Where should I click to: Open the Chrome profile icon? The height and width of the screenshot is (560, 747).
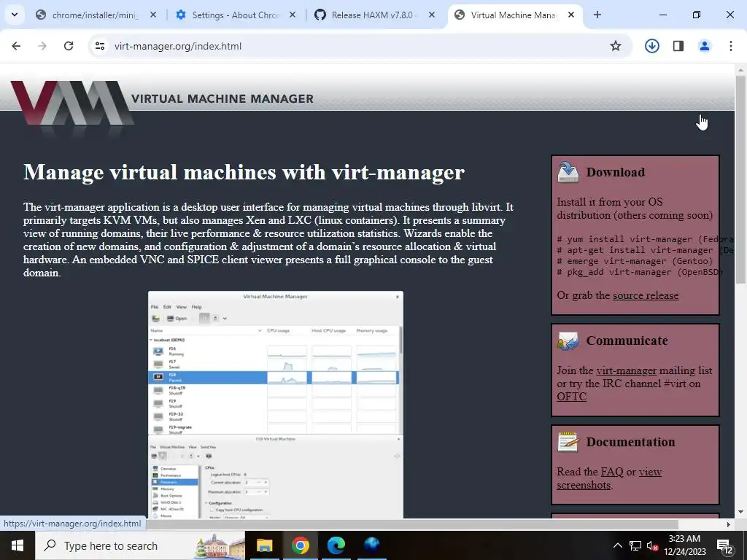tap(705, 46)
